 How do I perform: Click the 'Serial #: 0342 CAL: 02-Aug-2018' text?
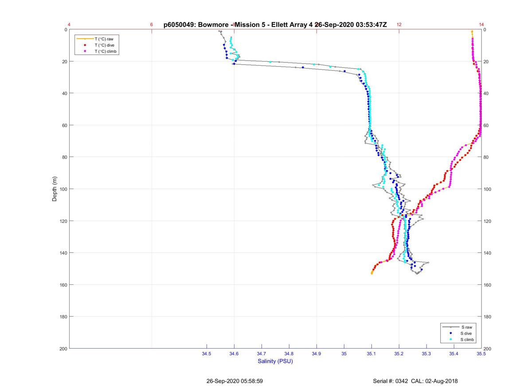click(415, 381)
